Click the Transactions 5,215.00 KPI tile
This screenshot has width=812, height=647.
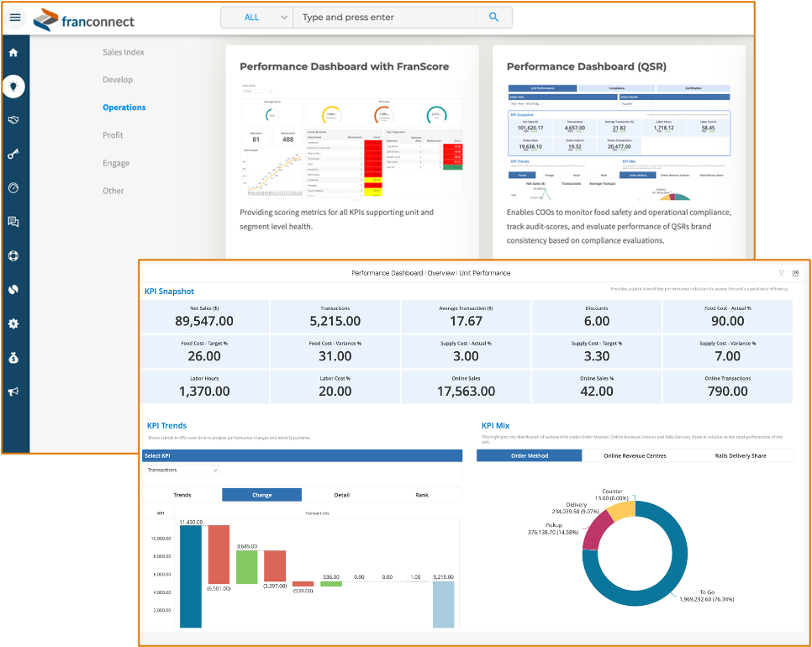point(335,317)
